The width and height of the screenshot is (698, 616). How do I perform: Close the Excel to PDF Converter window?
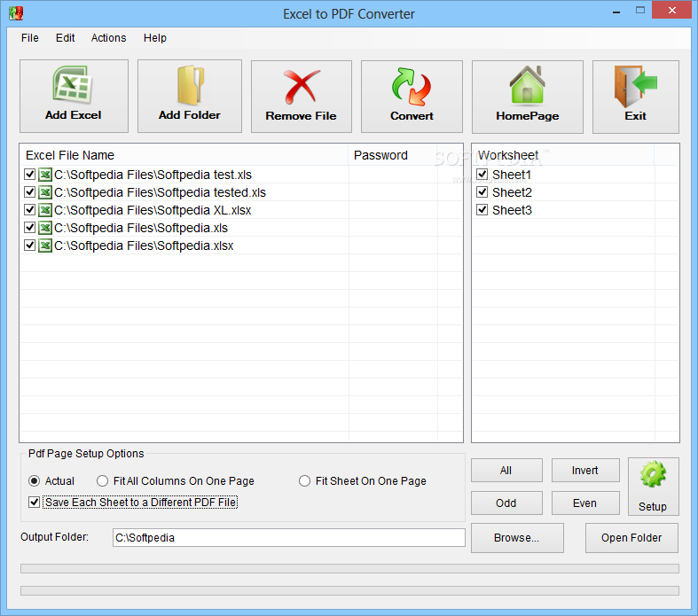[671, 11]
